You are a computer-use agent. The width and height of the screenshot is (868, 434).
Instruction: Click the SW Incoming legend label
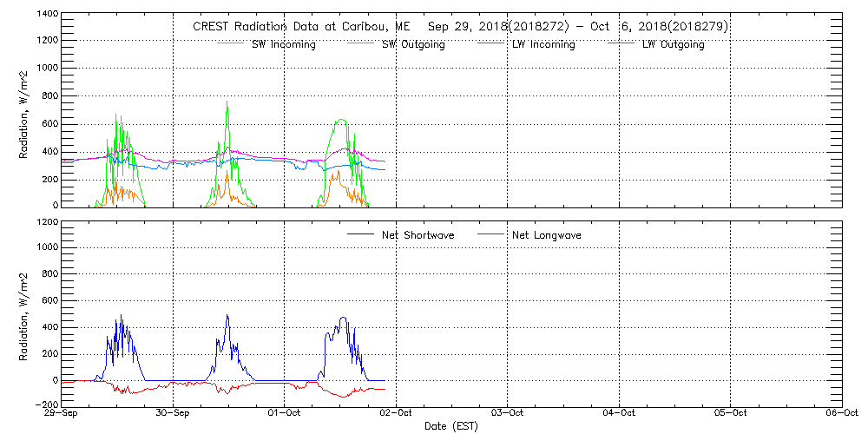click(x=283, y=44)
